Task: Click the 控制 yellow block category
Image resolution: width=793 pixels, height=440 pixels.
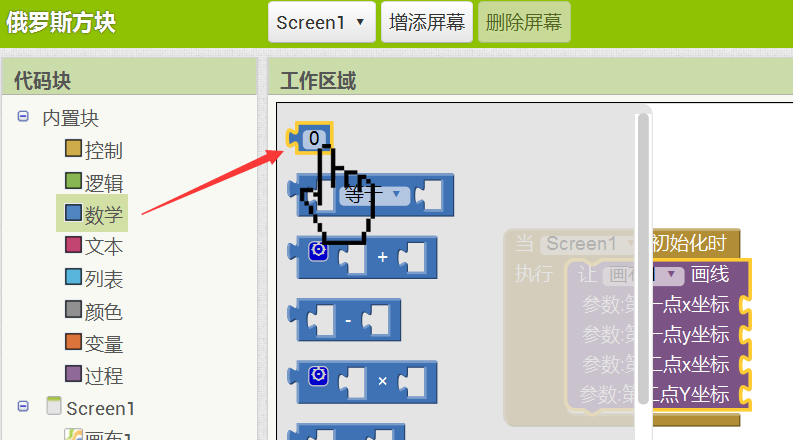Action: pyautogui.click(x=94, y=150)
